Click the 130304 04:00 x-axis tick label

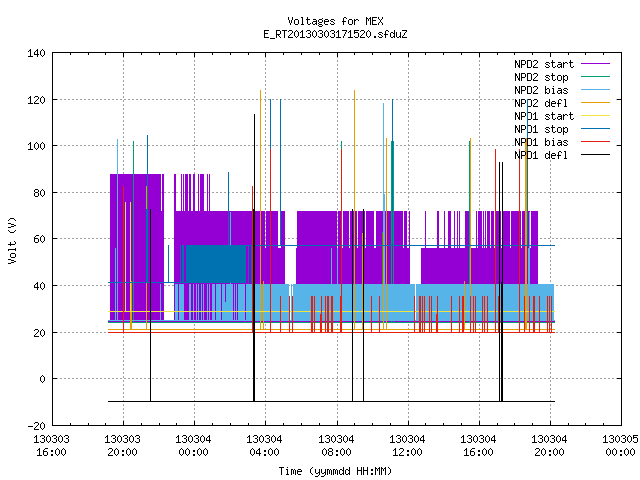[x=264, y=446]
